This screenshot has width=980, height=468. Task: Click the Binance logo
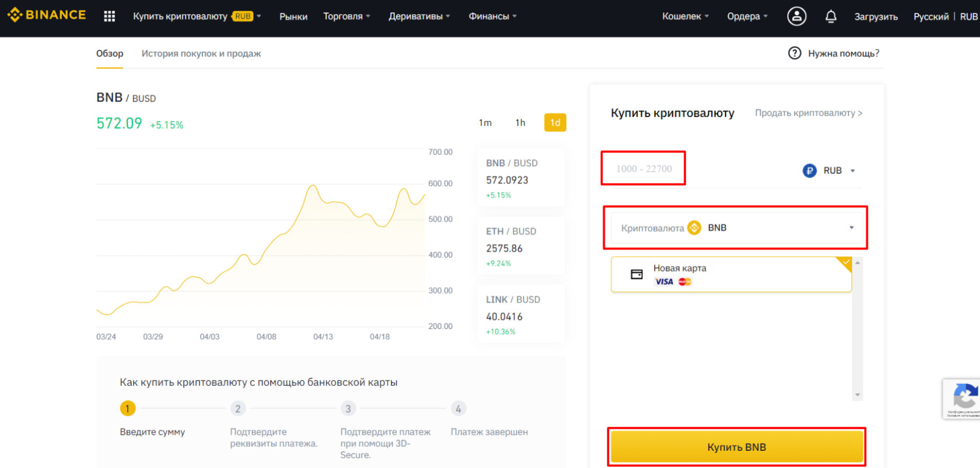(x=47, y=15)
